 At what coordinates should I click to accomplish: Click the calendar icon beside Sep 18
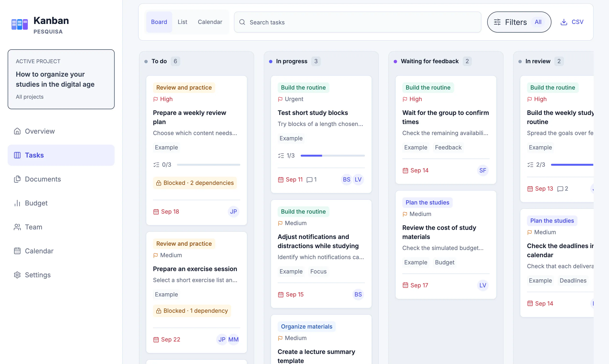pos(156,212)
